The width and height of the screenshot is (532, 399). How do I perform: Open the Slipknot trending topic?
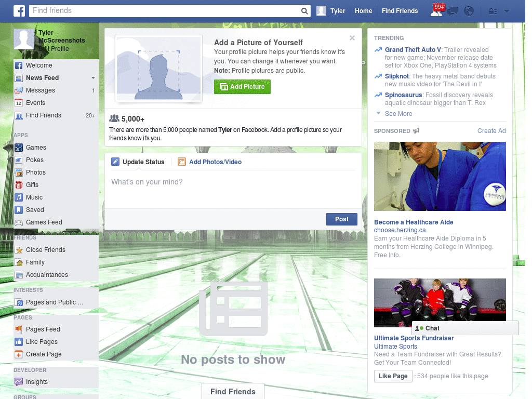(396, 76)
